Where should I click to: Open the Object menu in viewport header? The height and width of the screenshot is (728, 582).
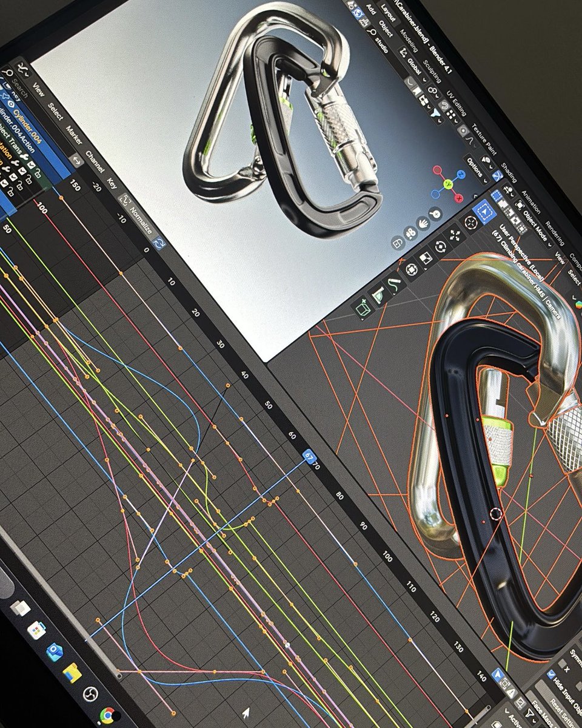coord(386,29)
